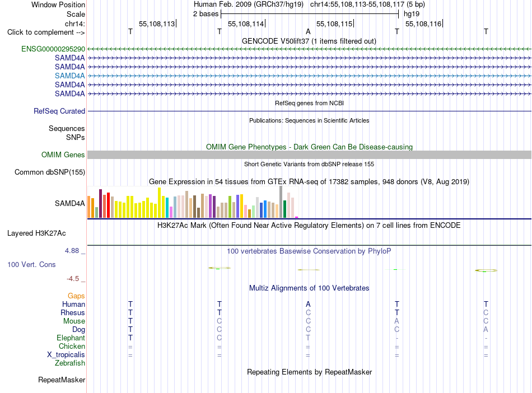
Task: Click the 'Click to complement' label
Action: tap(46, 32)
